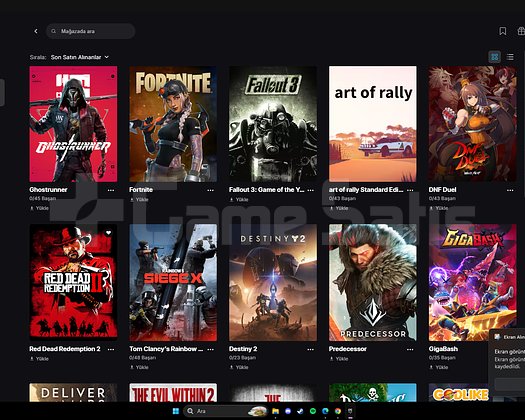Click the 'GigaBash' title text
Screen dimensions: 525x420
[x=443, y=349]
